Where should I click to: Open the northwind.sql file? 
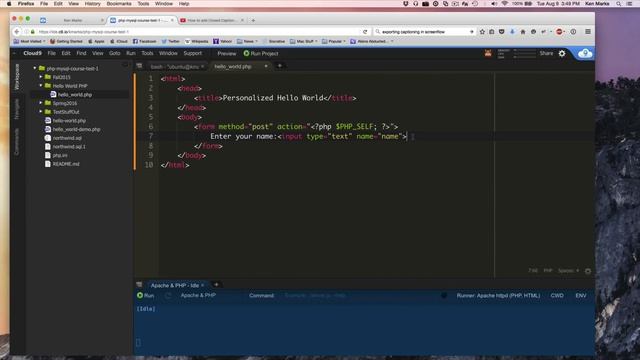coord(67,138)
